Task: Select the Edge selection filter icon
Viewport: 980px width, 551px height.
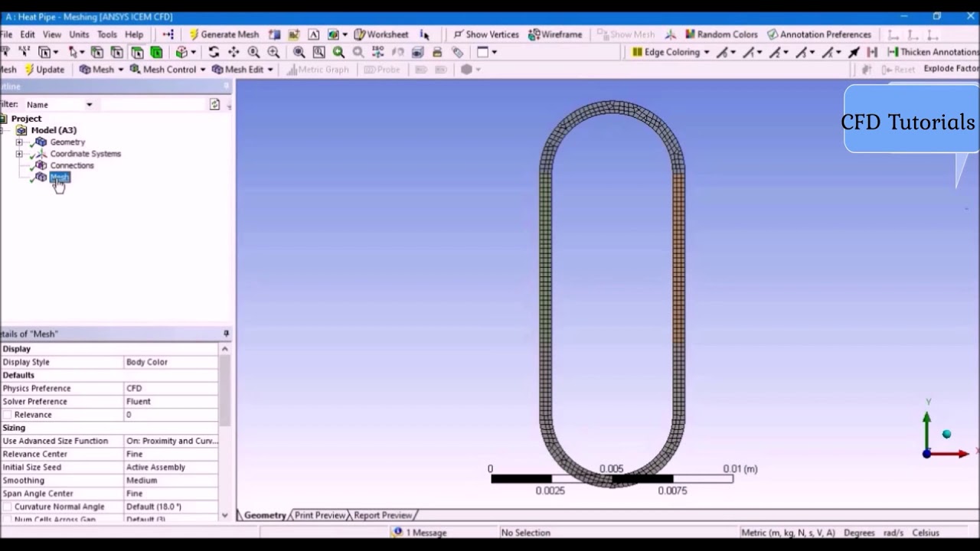Action: (117, 52)
